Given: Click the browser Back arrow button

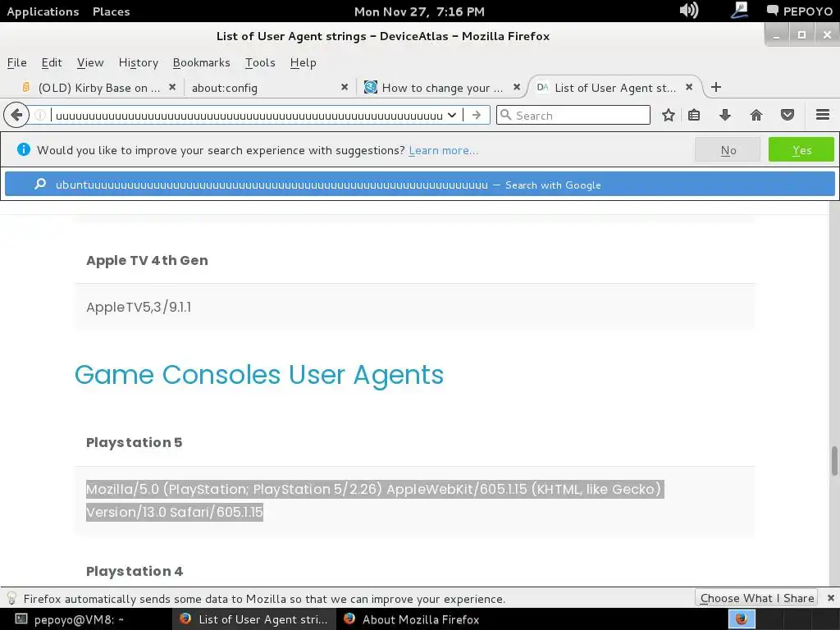Looking at the screenshot, I should (16, 115).
